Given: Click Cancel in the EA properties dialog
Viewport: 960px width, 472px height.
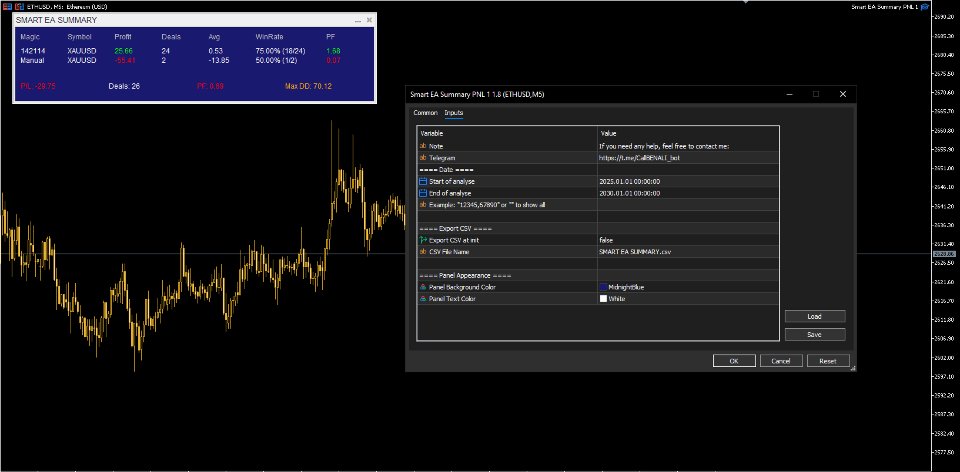Looking at the screenshot, I should [781, 361].
